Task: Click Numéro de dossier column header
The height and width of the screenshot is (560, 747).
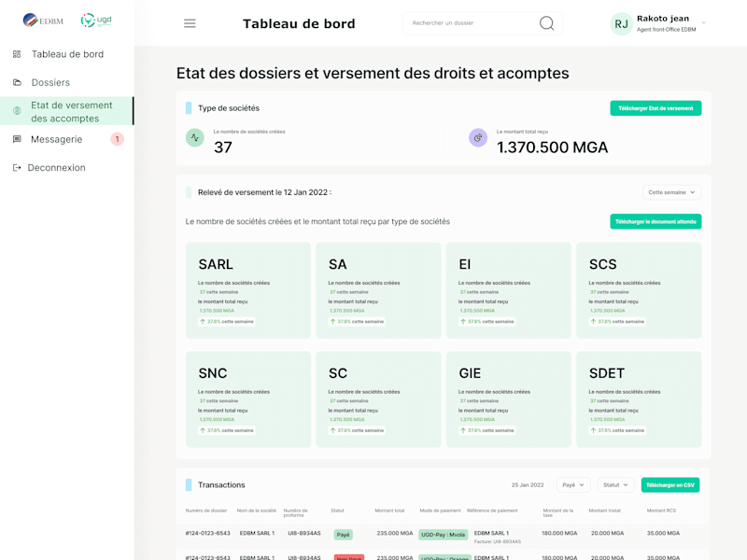Action: click(206, 511)
